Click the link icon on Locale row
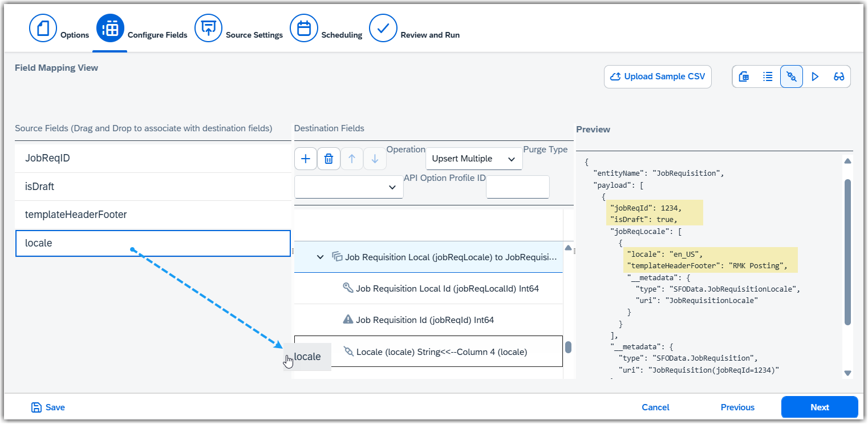This screenshot has height=424, width=868. (348, 352)
